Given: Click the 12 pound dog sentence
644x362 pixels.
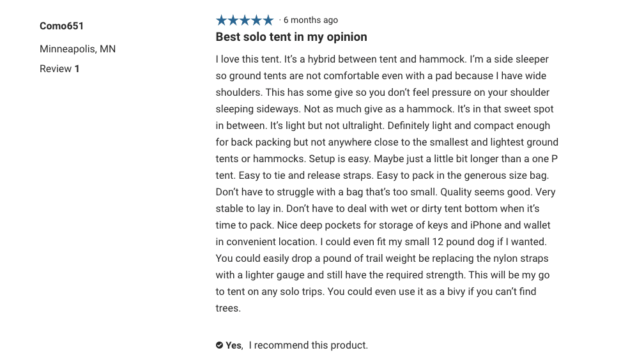Looking at the screenshot, I should (433, 242).
